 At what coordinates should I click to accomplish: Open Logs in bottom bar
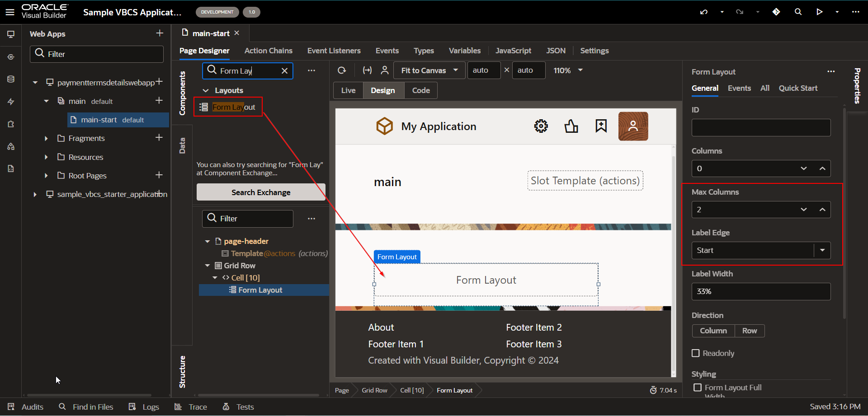[x=144, y=407]
